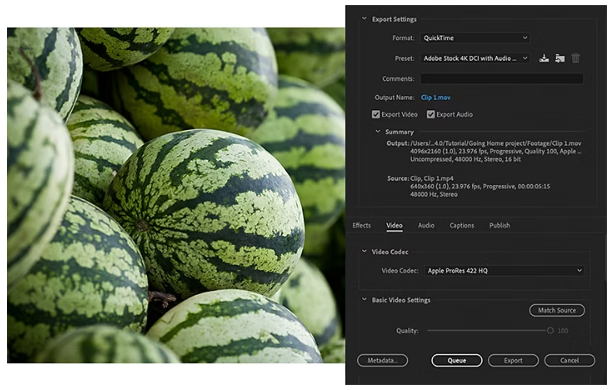Collapse the Export Settings section
The width and height of the screenshot is (613, 390).
[364, 19]
